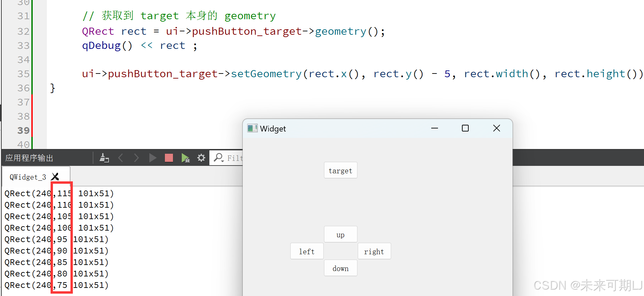Click the left button in Widget window
The image size is (644, 296).
[307, 251]
